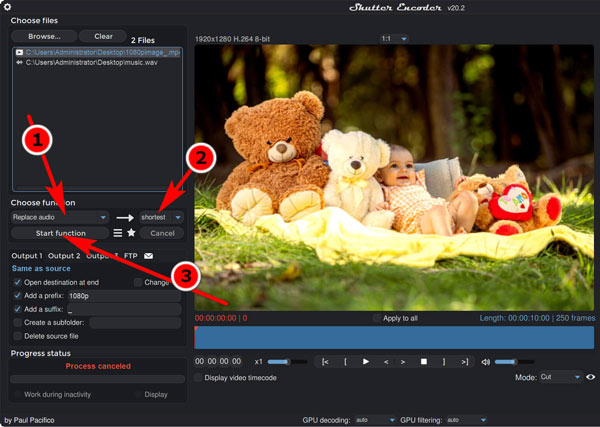Screen dimensions: 600x427
Task: Click the Same as source destination link
Action: click(x=41, y=268)
